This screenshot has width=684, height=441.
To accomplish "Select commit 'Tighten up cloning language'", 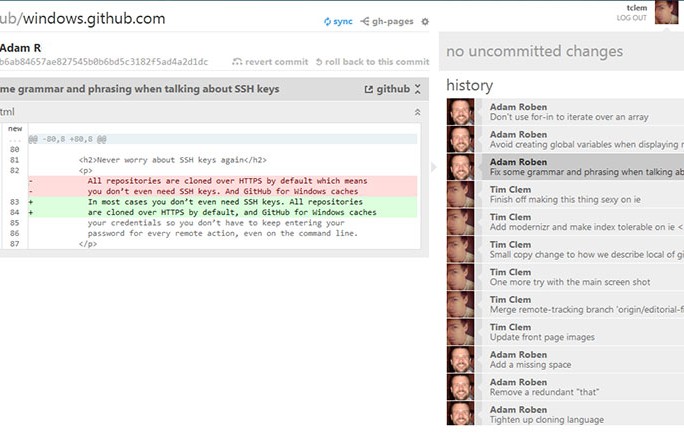I will pyautogui.click(x=565, y=414).
